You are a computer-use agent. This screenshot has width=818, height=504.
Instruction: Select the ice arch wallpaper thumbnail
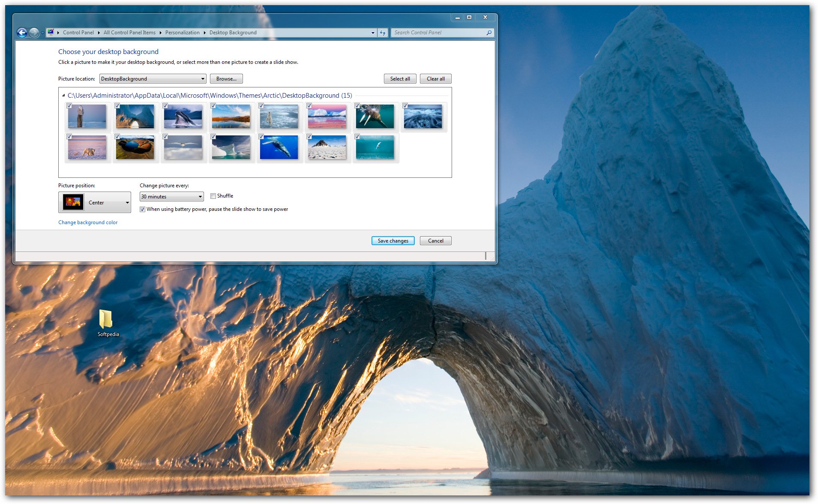coord(135,117)
